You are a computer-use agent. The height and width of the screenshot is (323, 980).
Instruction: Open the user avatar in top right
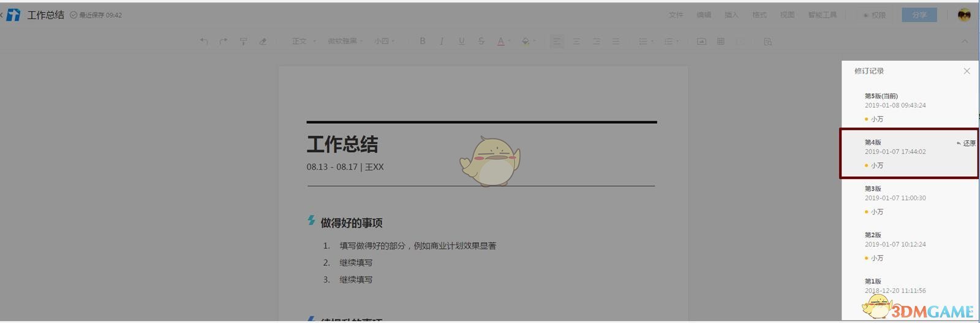[x=964, y=15]
